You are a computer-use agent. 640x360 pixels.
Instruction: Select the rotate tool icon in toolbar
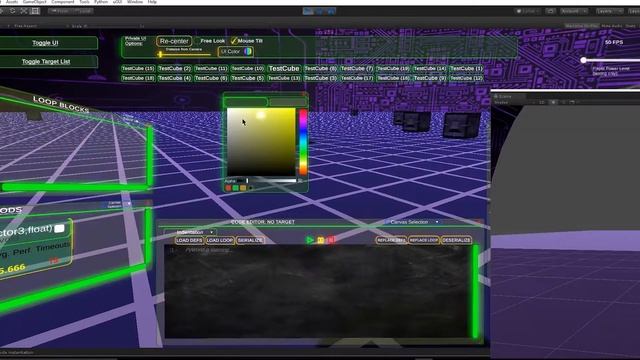(13, 11)
